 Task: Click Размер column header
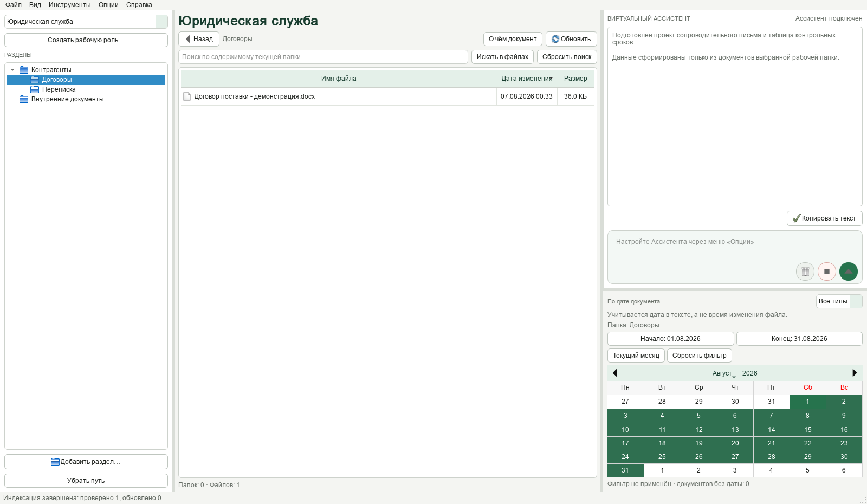click(575, 79)
